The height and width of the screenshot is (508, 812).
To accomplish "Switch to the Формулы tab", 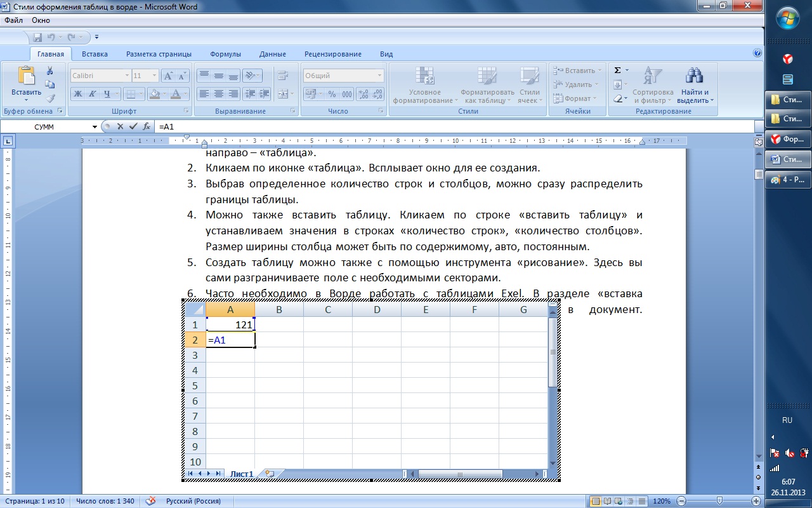I will 225,54.
